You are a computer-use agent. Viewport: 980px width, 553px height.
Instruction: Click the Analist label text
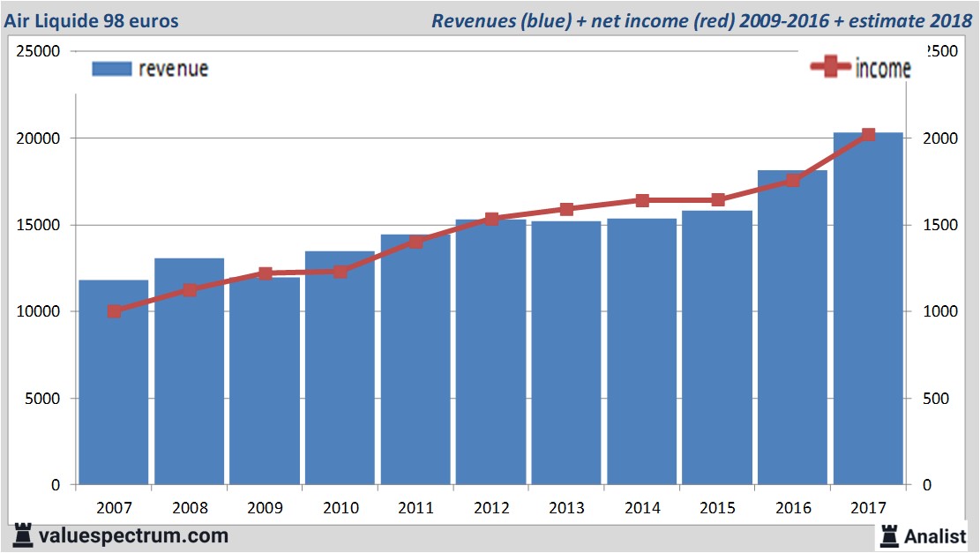point(936,535)
